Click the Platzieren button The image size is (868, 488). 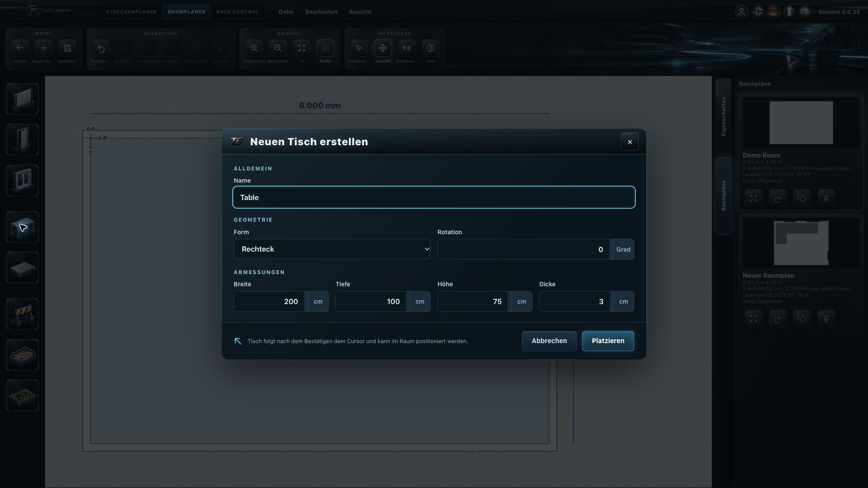(608, 341)
